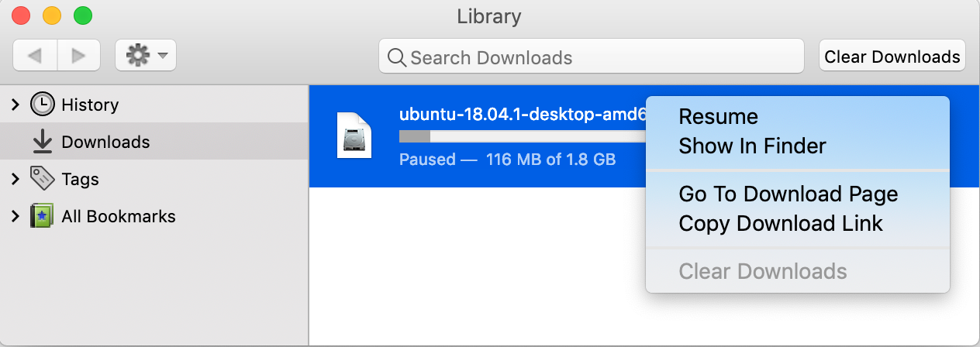This screenshot has width=980, height=347.
Task: Click the ubuntu disk image file icon
Action: tap(354, 135)
